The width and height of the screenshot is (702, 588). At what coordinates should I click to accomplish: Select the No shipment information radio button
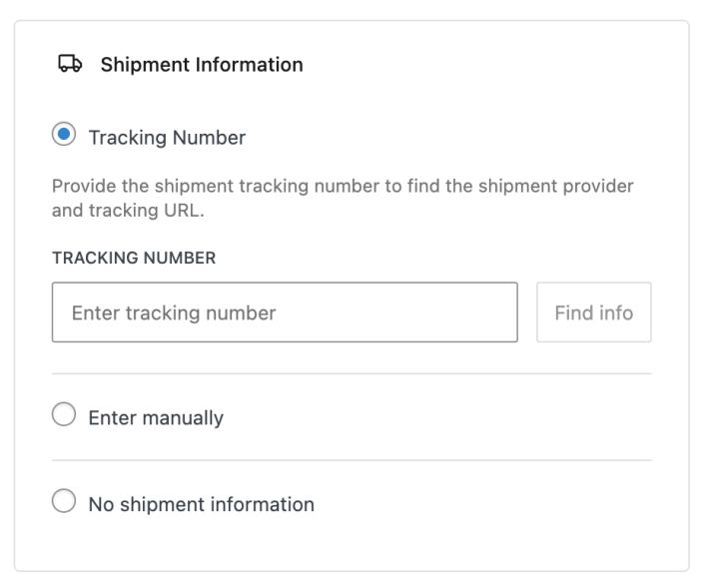(x=65, y=504)
